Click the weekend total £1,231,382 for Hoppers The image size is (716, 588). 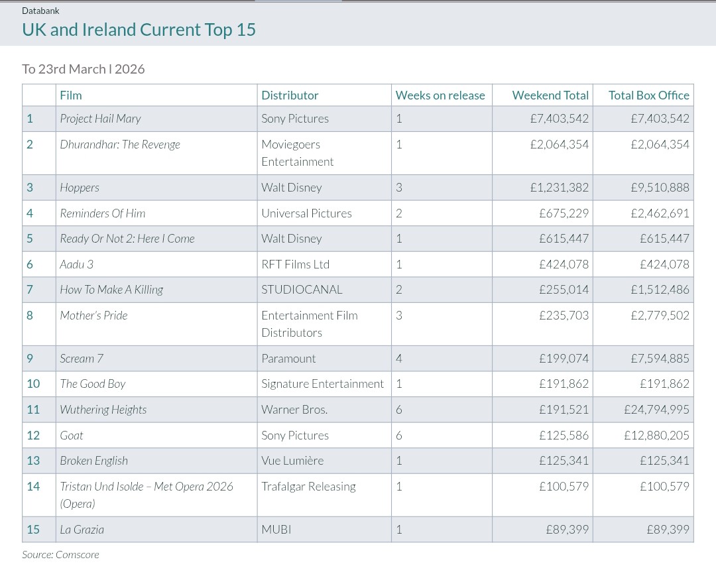point(560,188)
